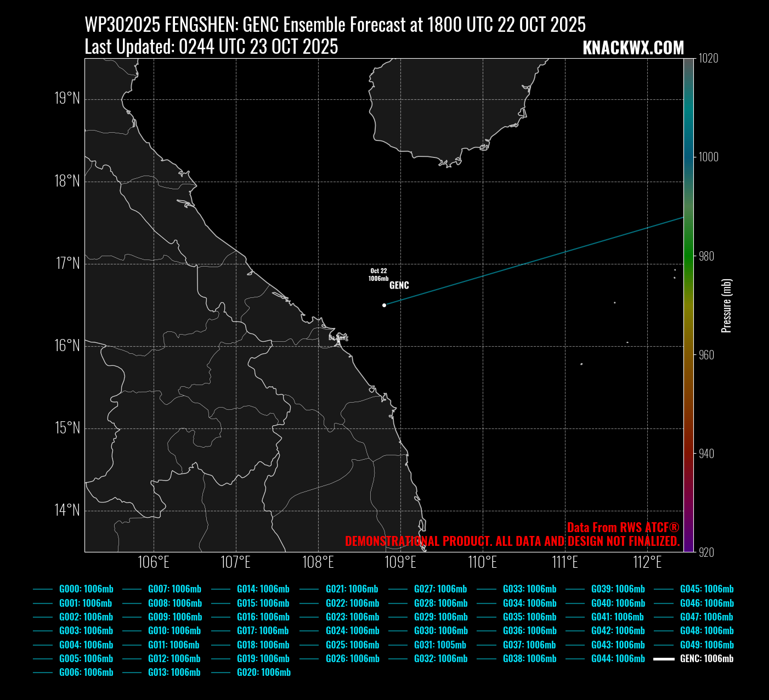Click the Data From RWS ATCF text
The width and height of the screenshot is (769, 700).
tap(623, 528)
